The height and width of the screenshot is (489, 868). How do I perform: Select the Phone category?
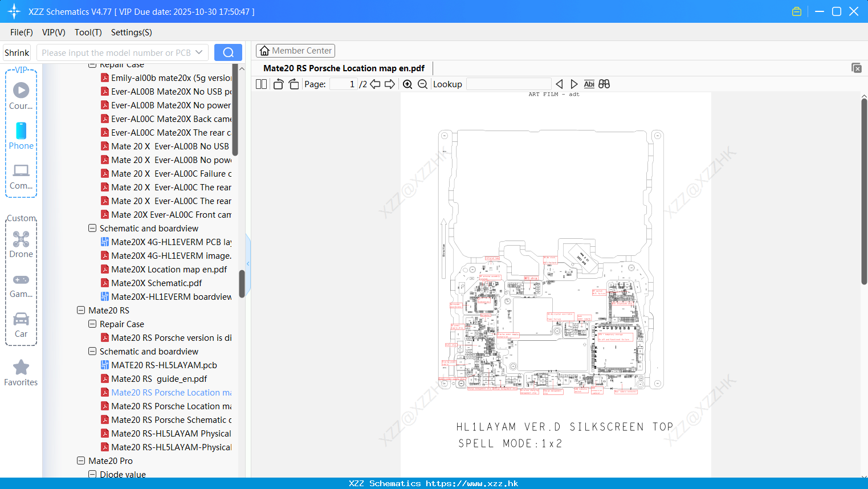click(x=21, y=136)
